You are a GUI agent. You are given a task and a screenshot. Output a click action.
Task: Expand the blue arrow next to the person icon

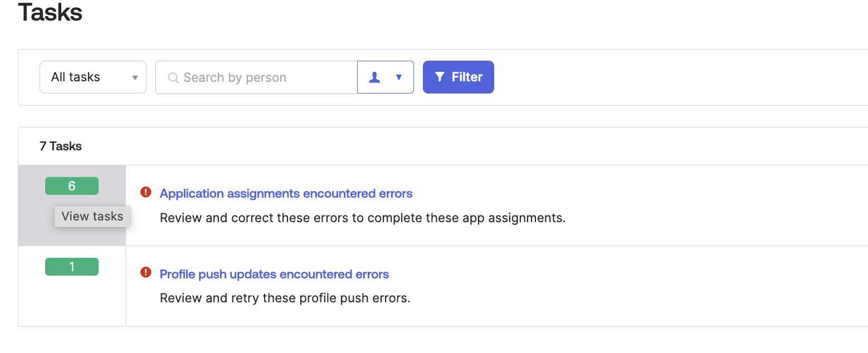click(399, 77)
